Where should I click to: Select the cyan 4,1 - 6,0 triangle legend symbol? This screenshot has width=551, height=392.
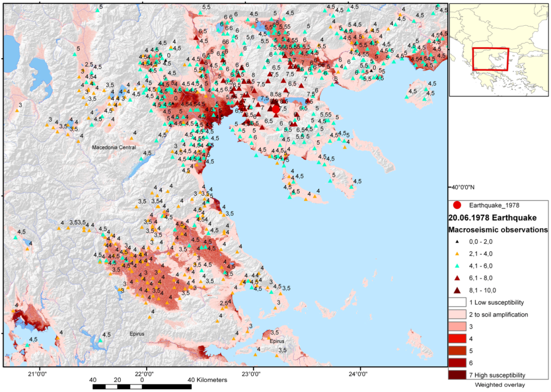(457, 266)
